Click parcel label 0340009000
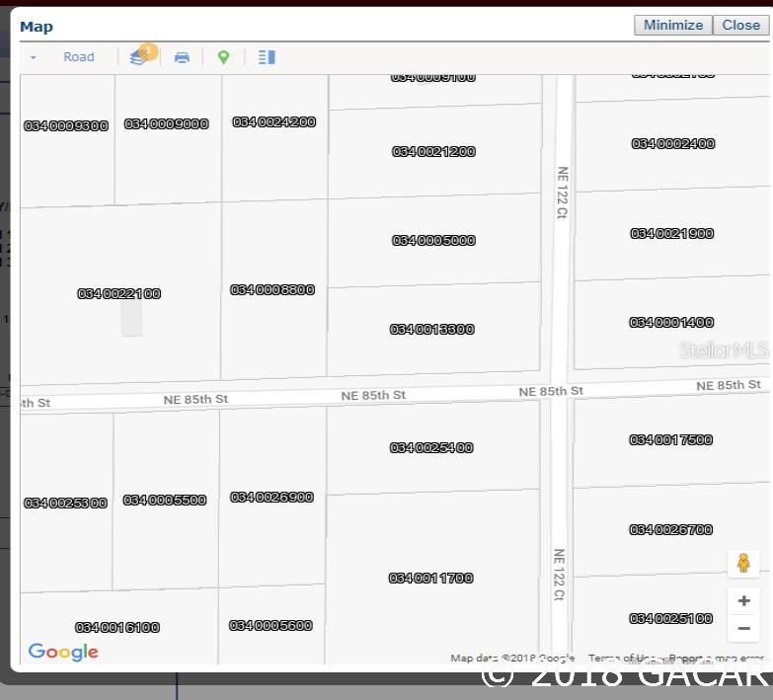Screen dimensions: 773x700 tap(166, 124)
